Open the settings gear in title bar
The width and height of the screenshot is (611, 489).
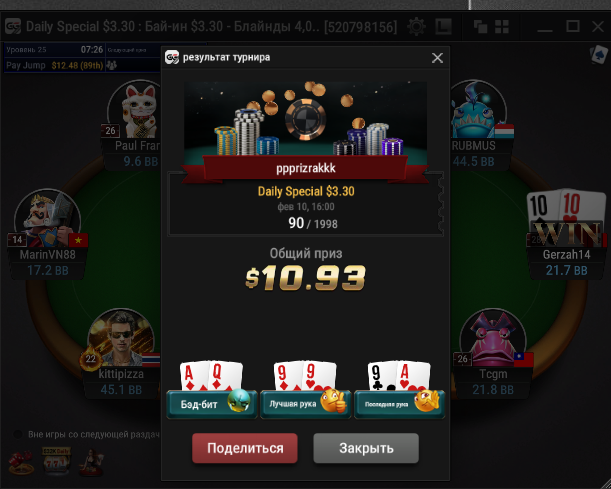pyautogui.click(x=416, y=27)
